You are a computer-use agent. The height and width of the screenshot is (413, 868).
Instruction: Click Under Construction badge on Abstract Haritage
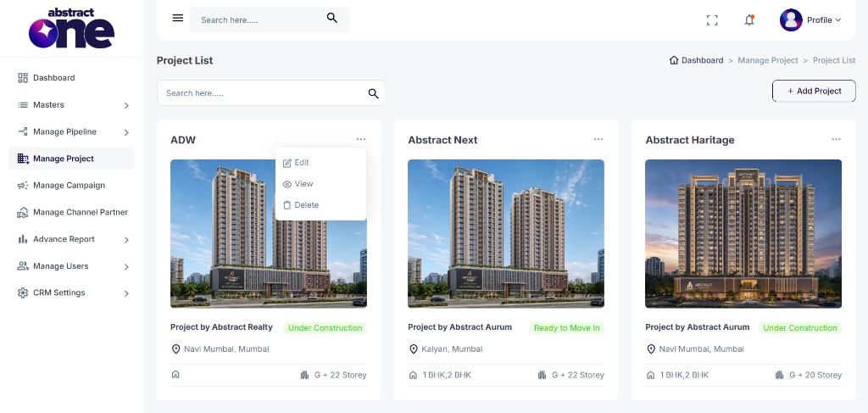point(800,327)
